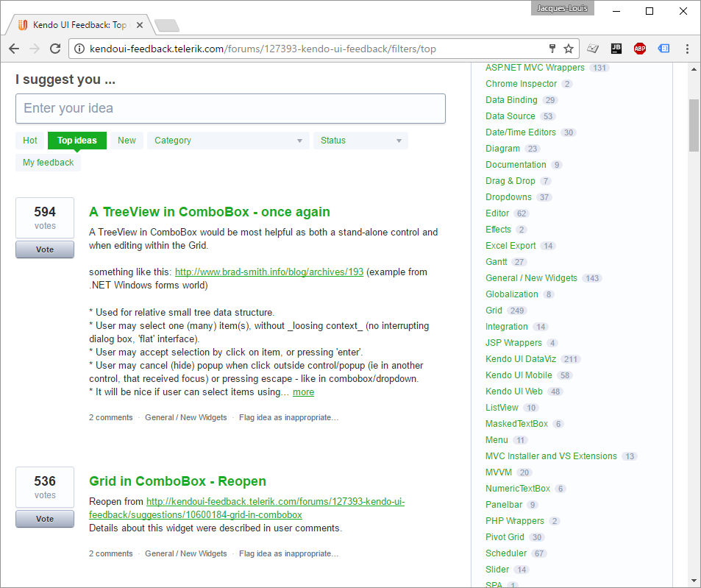Open the JetBrains JB extension
Image resolution: width=701 pixels, height=588 pixels.
coord(616,49)
